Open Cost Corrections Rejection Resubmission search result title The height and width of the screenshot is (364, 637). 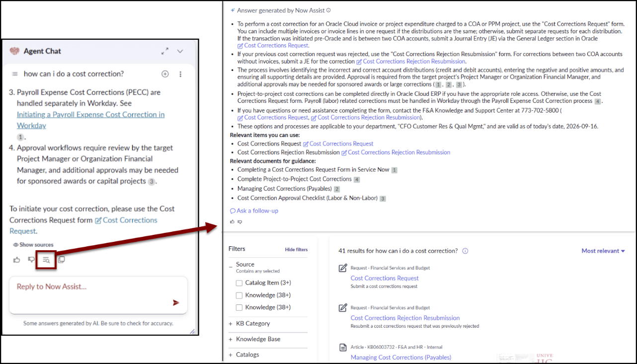[405, 318]
